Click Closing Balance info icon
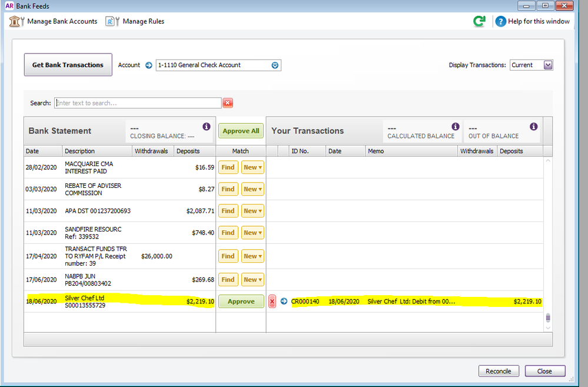This screenshot has height=387, width=588. click(206, 127)
